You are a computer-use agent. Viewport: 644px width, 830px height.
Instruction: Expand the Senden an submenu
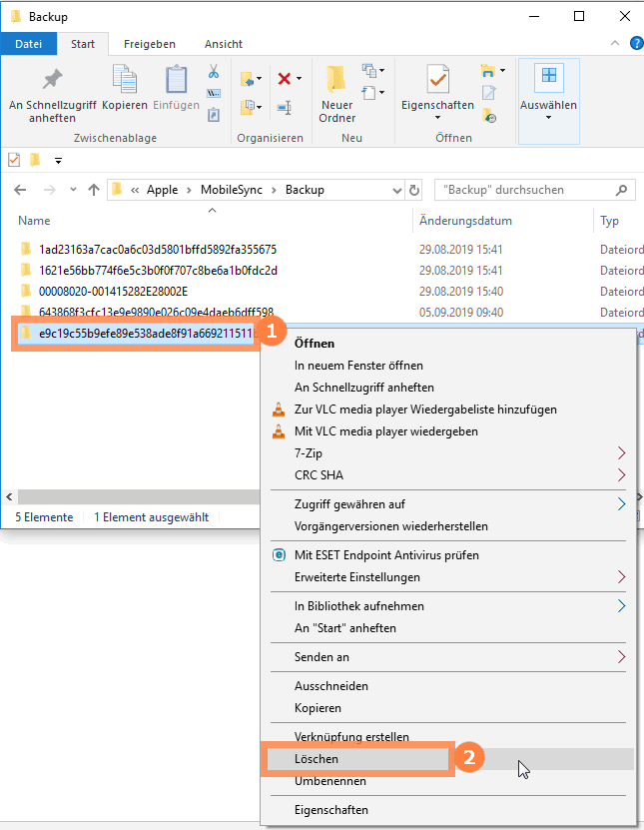(621, 657)
